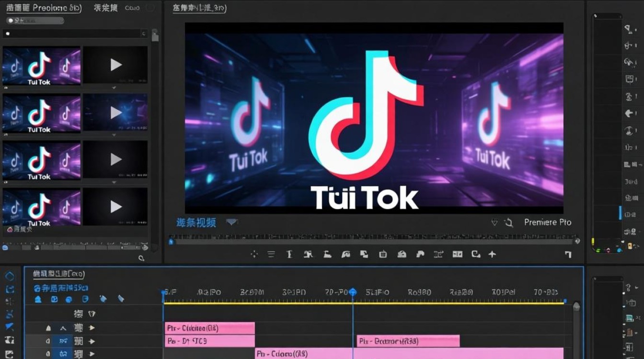Toggle the blue track button on the Cdora clip track
Image resolution: width=644 pixels, height=359 pixels.
[63, 354]
